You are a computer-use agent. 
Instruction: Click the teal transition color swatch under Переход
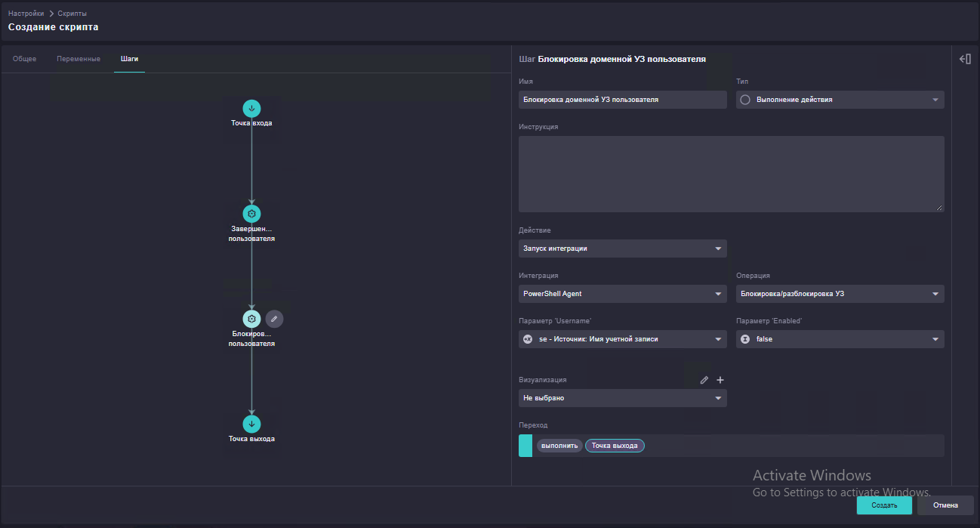[525, 446]
